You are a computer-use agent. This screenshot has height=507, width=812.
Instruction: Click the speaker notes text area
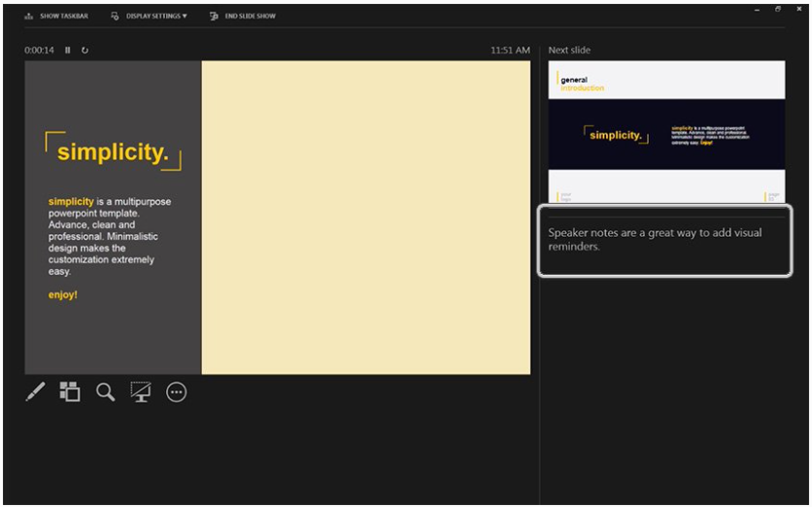(665, 241)
